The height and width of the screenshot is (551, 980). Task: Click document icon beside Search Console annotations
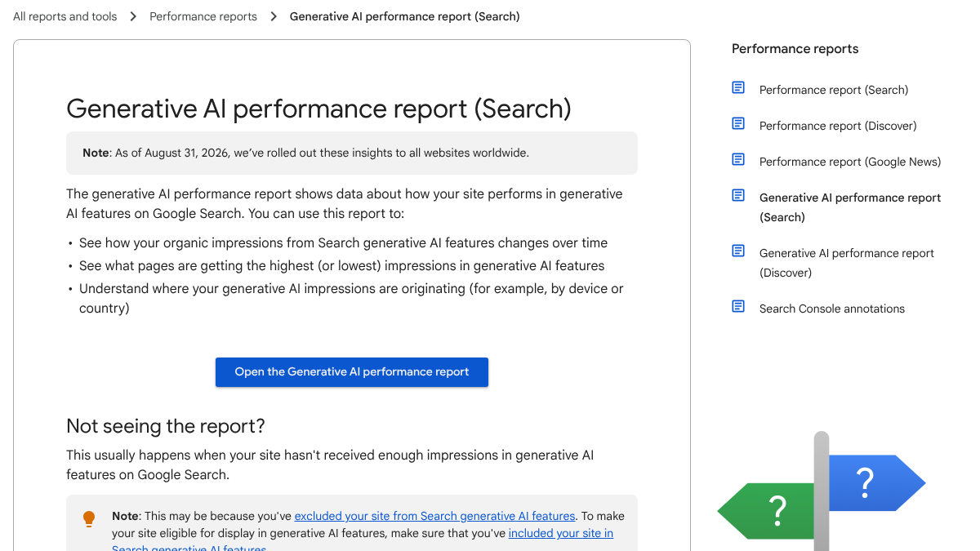[738, 306]
